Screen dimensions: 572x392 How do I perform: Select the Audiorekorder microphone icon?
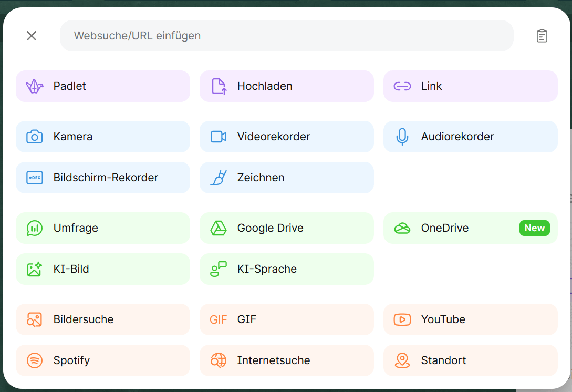point(402,137)
